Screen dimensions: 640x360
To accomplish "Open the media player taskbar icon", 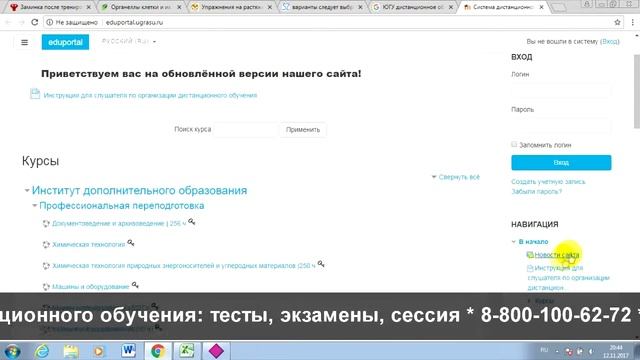I will coord(99,351).
